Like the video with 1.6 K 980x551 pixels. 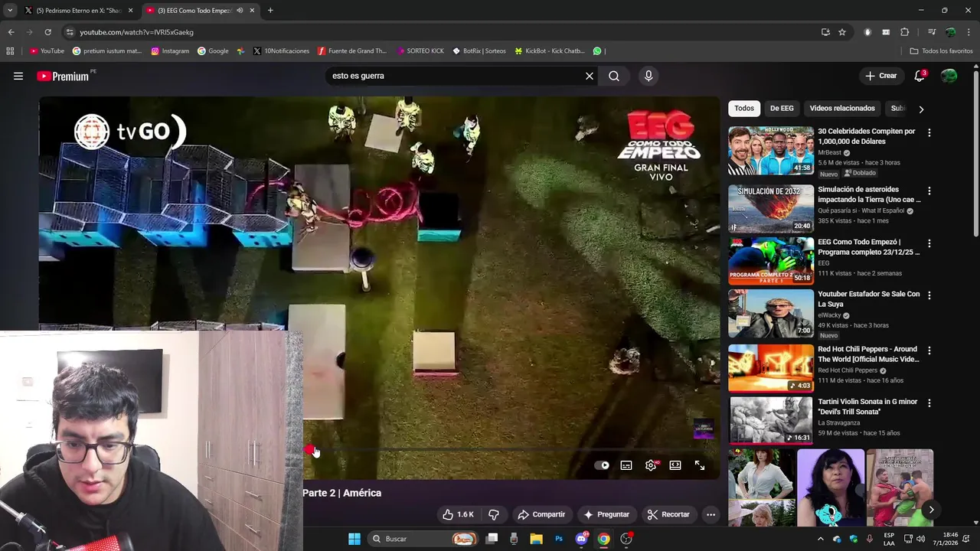click(458, 514)
